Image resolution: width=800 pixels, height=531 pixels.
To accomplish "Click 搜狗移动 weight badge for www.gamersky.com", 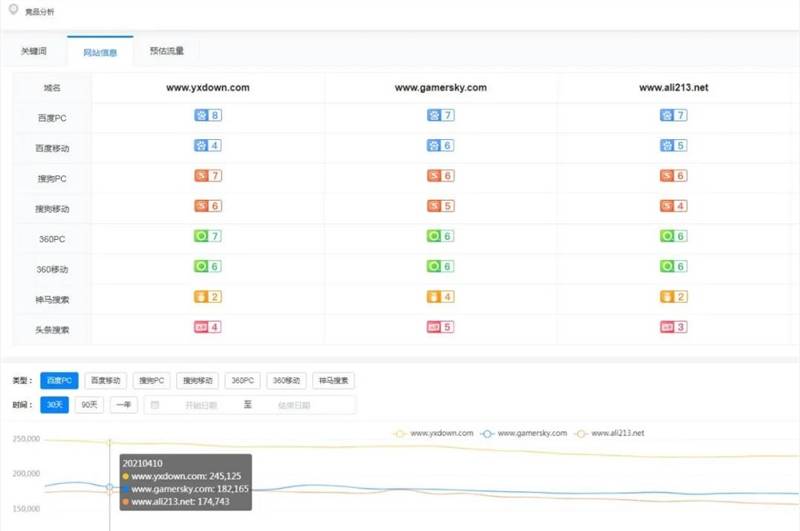I will tap(441, 206).
